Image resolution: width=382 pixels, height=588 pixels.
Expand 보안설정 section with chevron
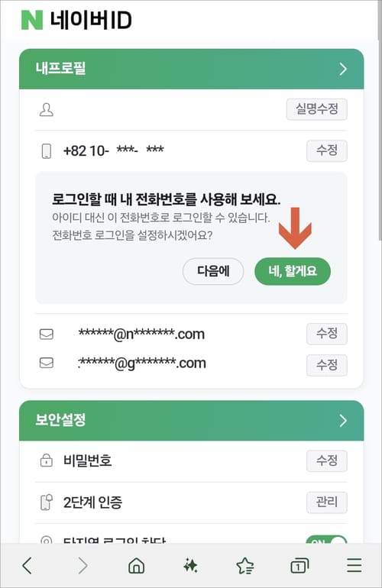point(343,421)
